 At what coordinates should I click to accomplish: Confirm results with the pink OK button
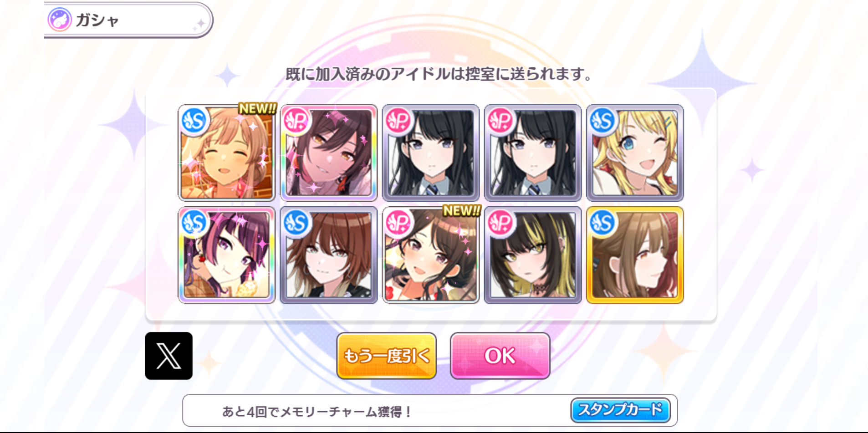[x=500, y=356]
